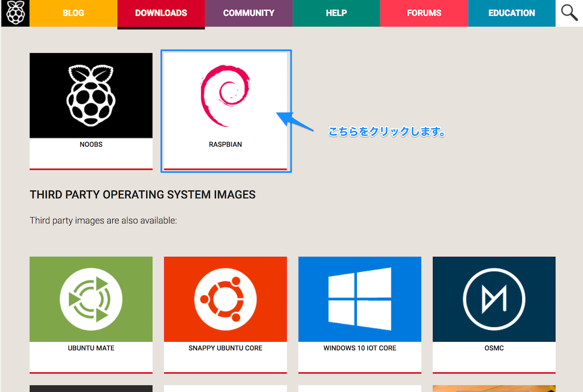
Task: Open the OSMC text link
Action: tap(494, 348)
